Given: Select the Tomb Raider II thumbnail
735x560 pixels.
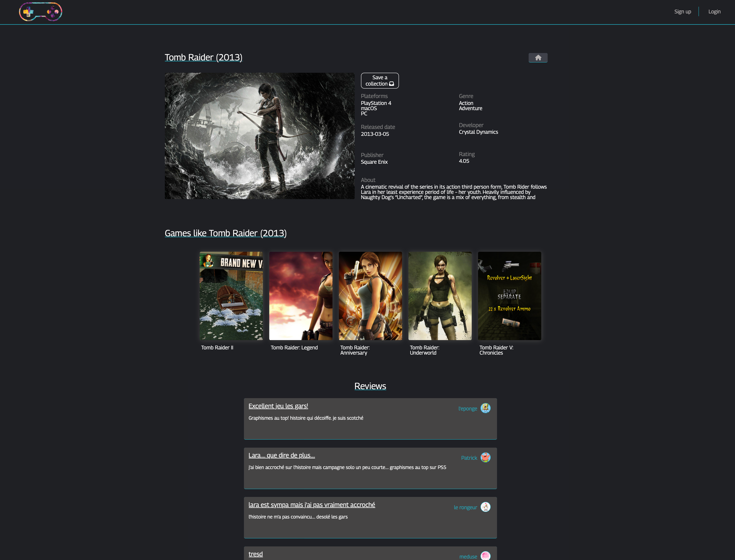Looking at the screenshot, I should click(231, 296).
